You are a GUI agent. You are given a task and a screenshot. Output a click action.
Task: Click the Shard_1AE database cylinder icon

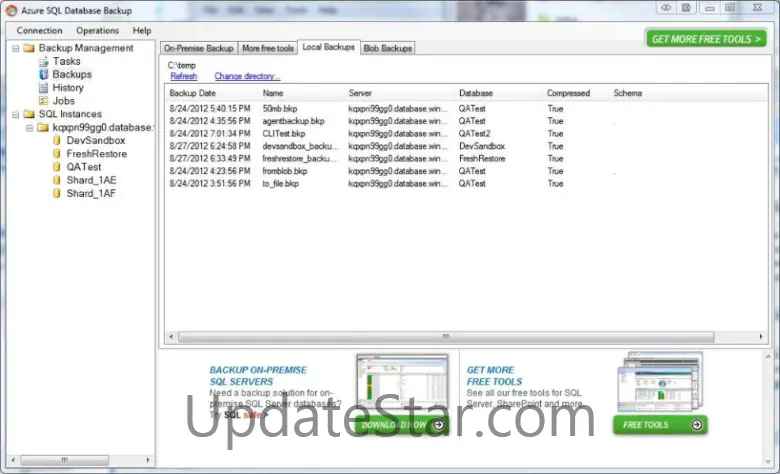[57, 181]
